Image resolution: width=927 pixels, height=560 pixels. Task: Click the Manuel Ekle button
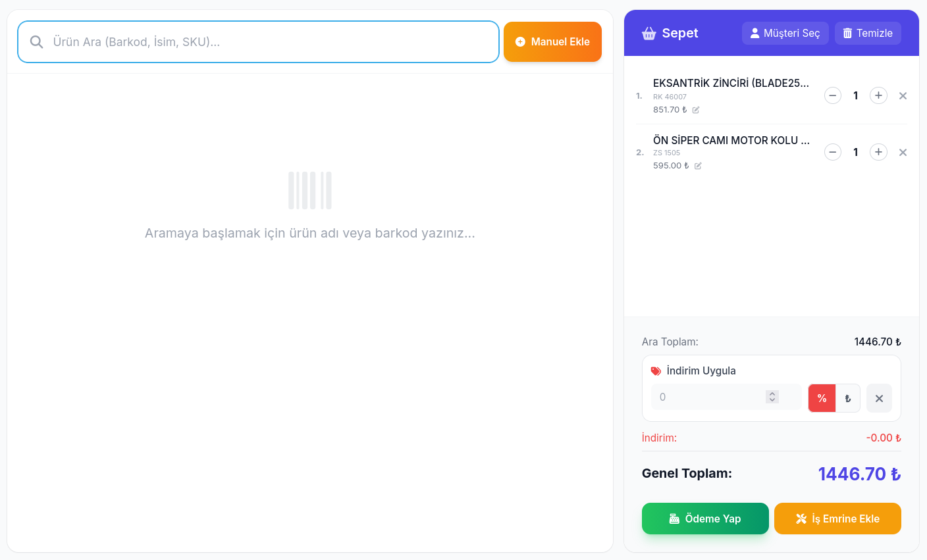click(x=552, y=42)
